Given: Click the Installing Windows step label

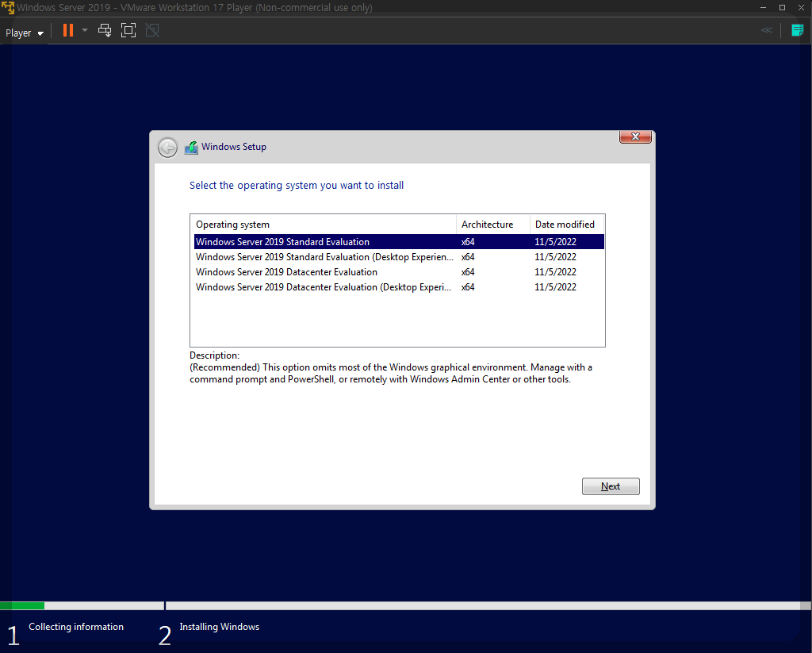Looking at the screenshot, I should [x=219, y=626].
